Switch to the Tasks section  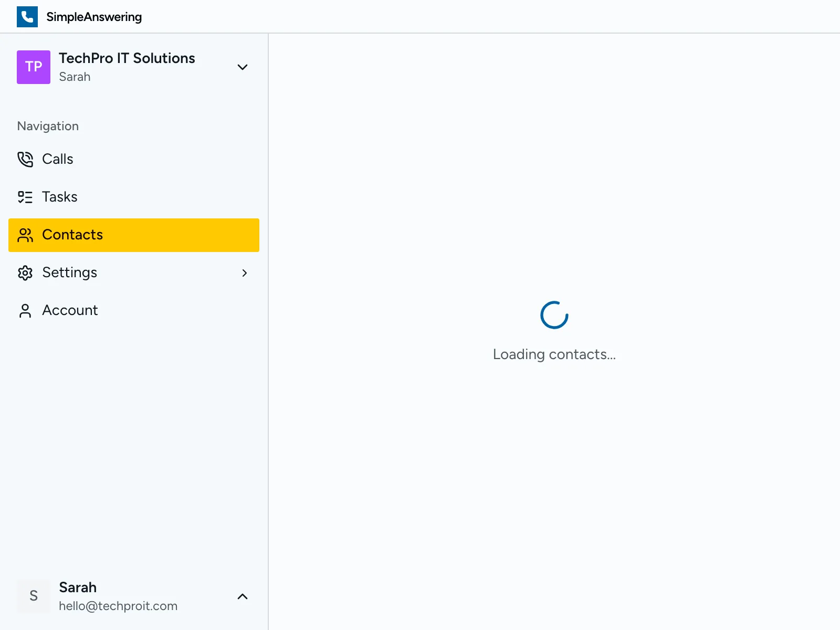(59, 197)
